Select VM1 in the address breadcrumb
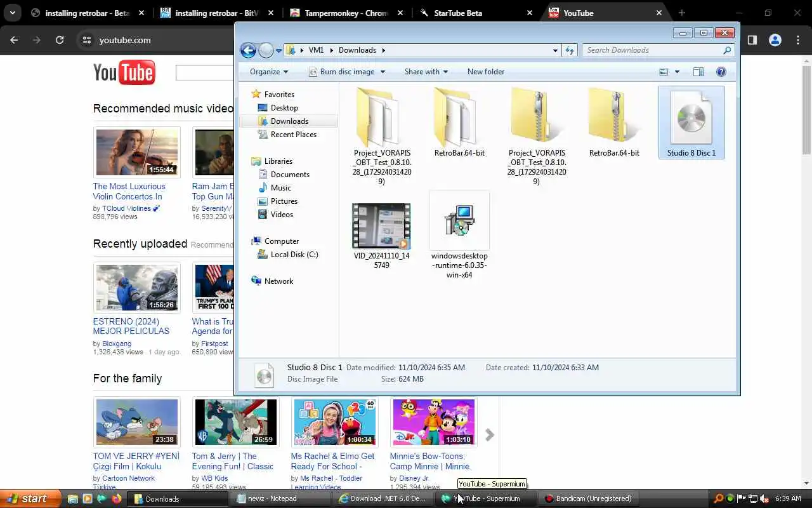812x508 pixels. (316, 50)
